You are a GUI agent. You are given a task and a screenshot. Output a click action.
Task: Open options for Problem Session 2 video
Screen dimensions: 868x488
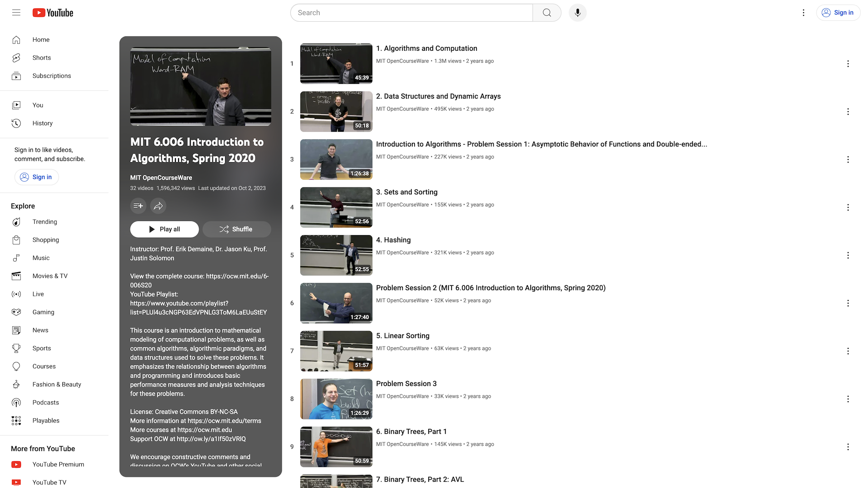point(848,303)
